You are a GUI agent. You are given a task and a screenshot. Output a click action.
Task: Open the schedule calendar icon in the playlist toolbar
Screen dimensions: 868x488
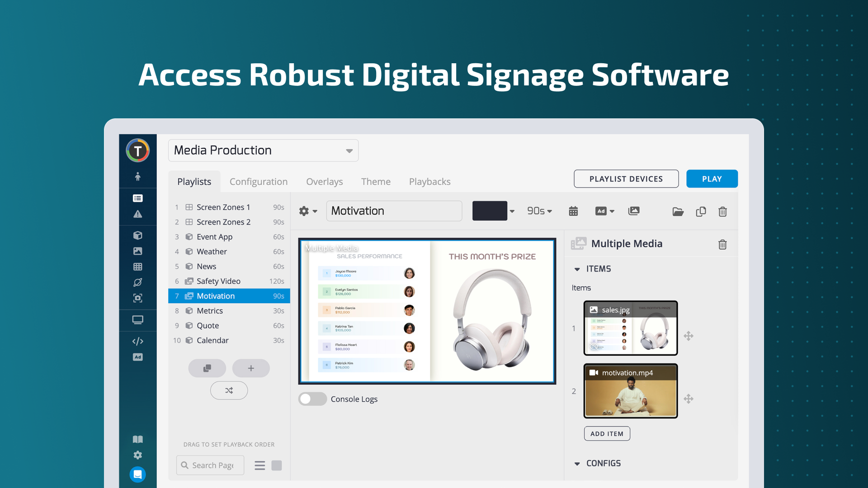point(573,211)
